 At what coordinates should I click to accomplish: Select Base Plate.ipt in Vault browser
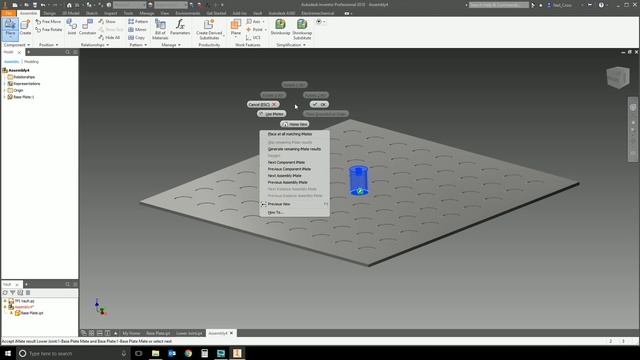[31, 313]
